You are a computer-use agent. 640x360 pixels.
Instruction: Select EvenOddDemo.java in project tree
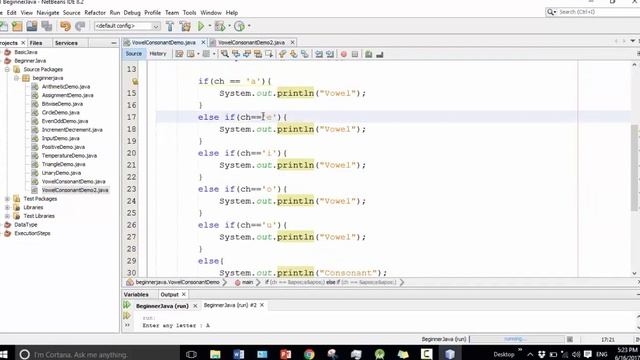coord(64,121)
